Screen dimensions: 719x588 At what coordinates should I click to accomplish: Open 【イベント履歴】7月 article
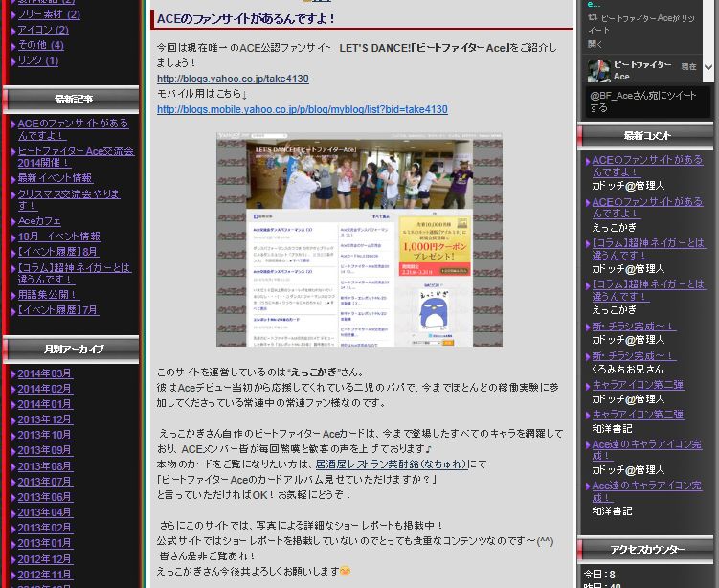pyautogui.click(x=57, y=310)
